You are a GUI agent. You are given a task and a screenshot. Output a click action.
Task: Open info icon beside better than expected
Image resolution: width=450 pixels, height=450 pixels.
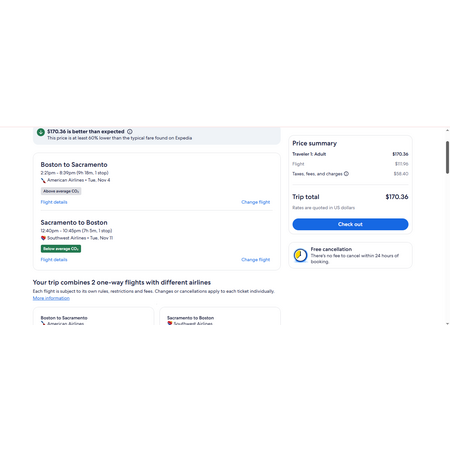pos(130,132)
